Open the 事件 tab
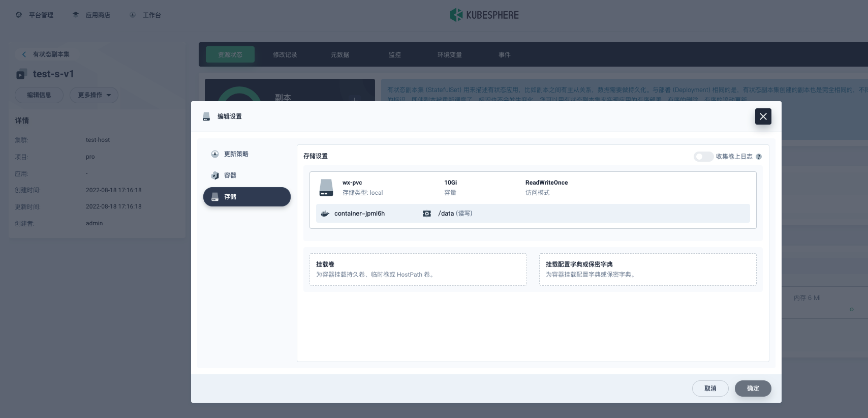This screenshot has width=868, height=418. coord(505,54)
